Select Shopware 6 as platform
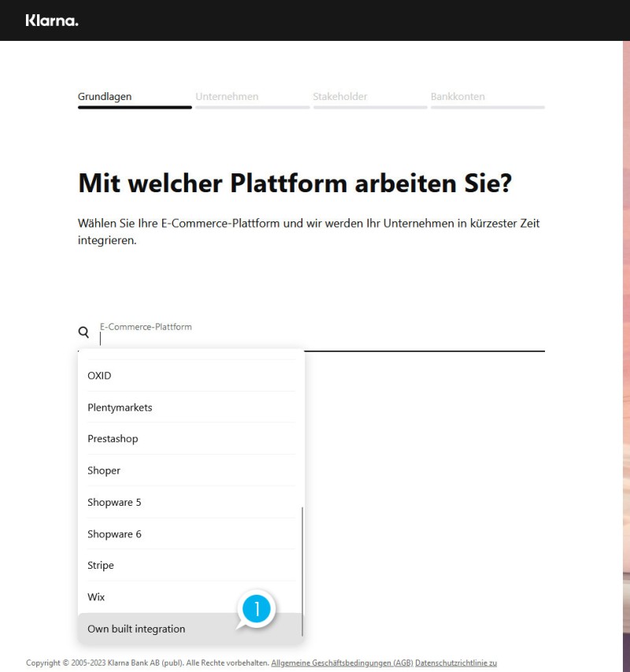The height and width of the screenshot is (672, 630). point(114,534)
